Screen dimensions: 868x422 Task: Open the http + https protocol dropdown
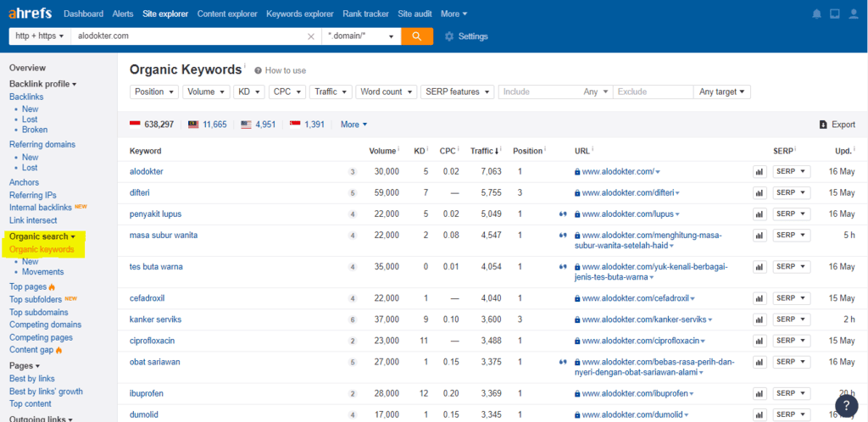pyautogui.click(x=40, y=36)
